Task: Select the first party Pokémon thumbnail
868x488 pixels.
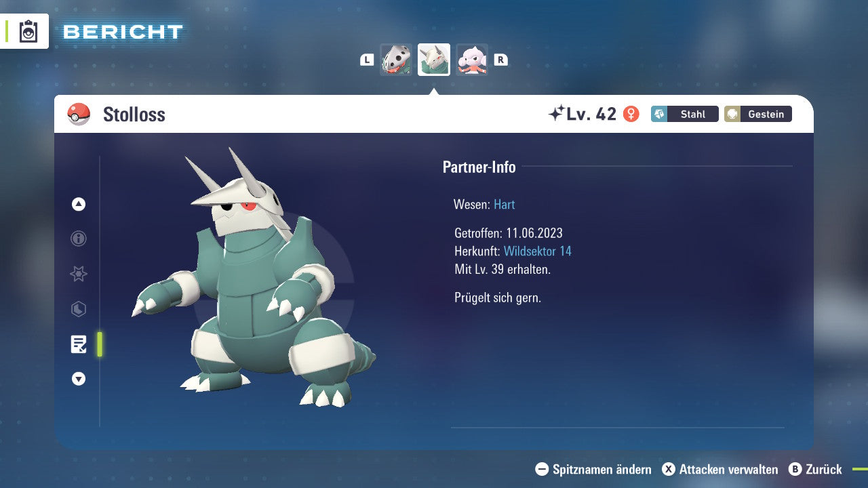Action: 395,60
